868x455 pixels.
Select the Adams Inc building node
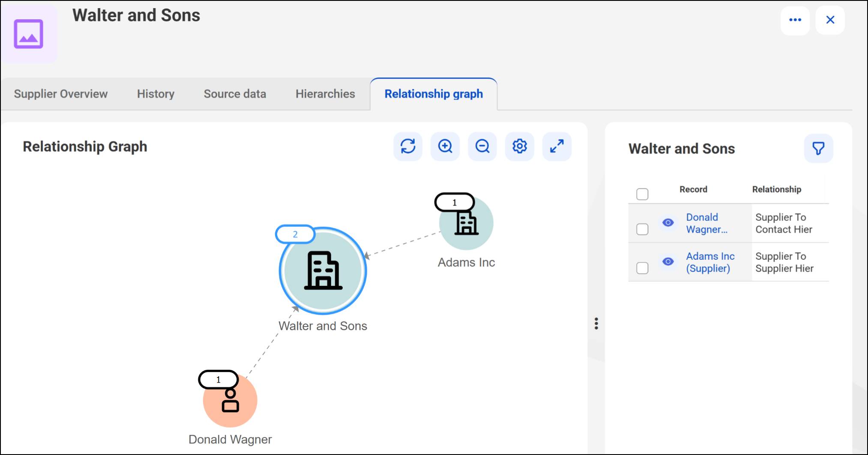coord(466,223)
